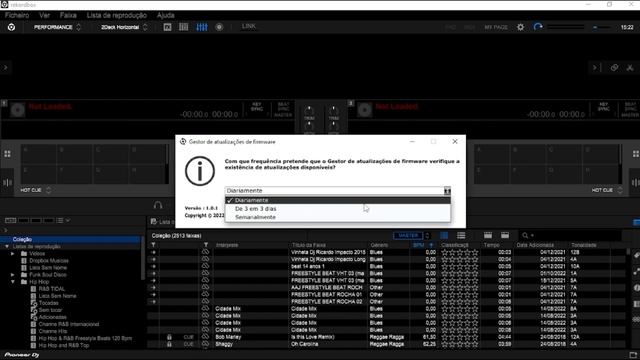The width and height of the screenshot is (640, 360).
Task: Open the Ver menu
Action: pos(44,15)
